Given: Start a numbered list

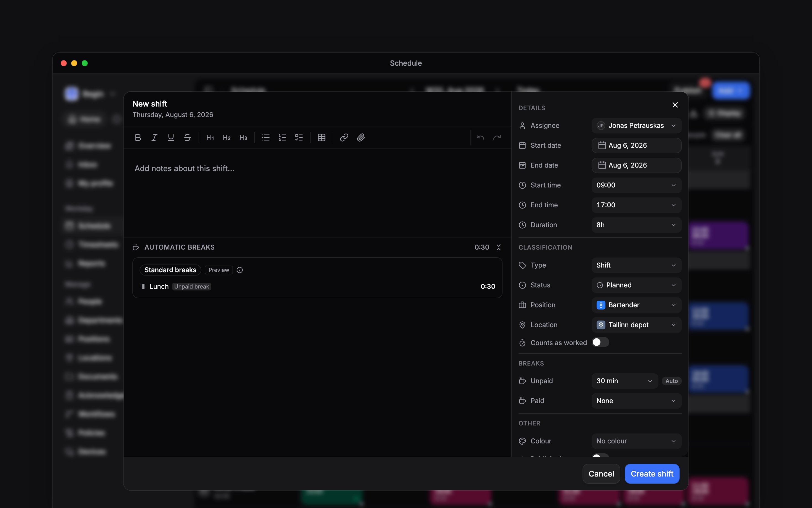Looking at the screenshot, I should 282,137.
